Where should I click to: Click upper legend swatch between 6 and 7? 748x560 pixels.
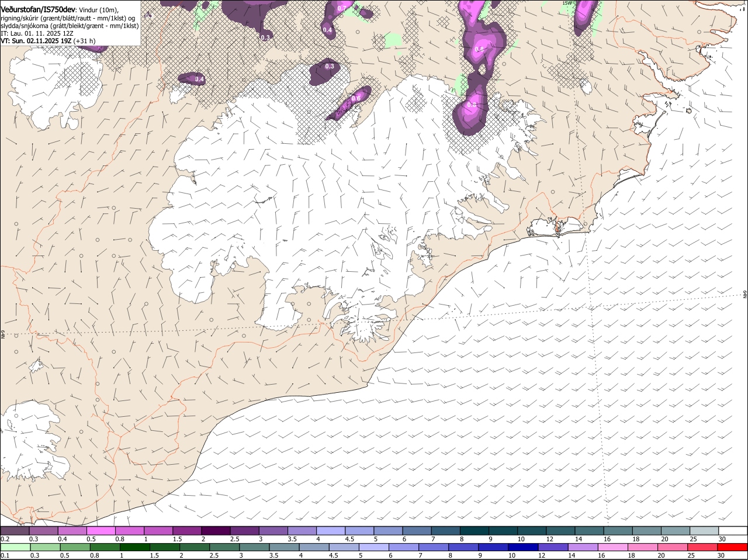pyautogui.click(x=417, y=531)
